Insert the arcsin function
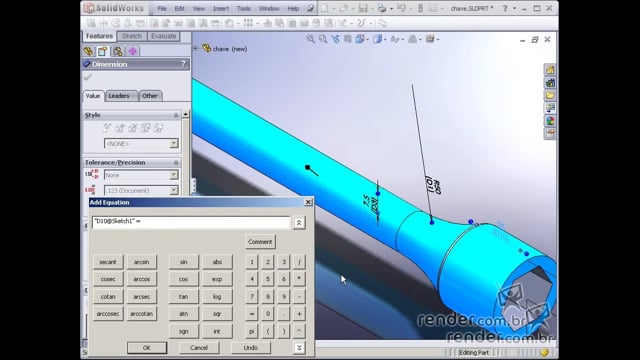 pos(142,262)
